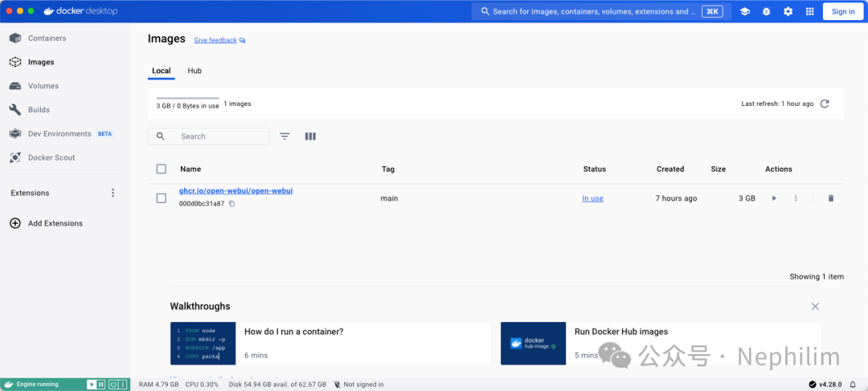This screenshot has width=868, height=391.
Task: Click the Status column header
Action: (595, 169)
